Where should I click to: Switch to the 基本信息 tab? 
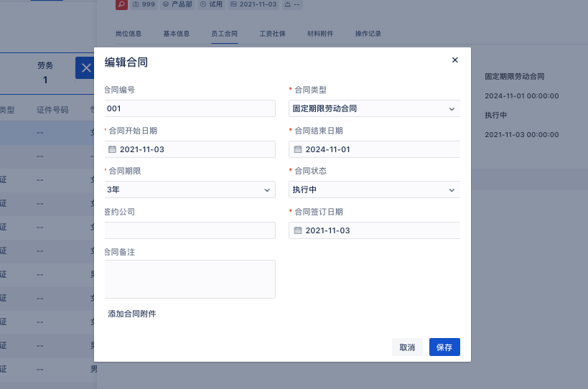pyautogui.click(x=177, y=34)
